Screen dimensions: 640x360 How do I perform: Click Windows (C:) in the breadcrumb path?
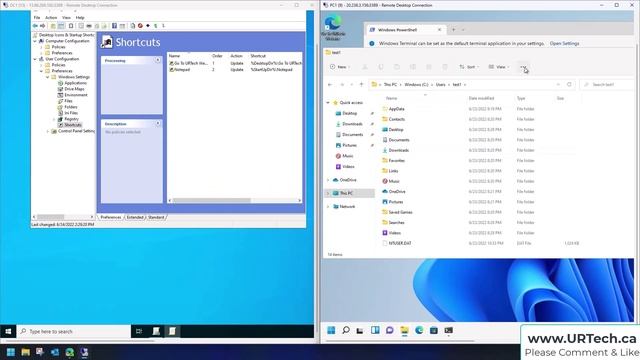(416, 84)
